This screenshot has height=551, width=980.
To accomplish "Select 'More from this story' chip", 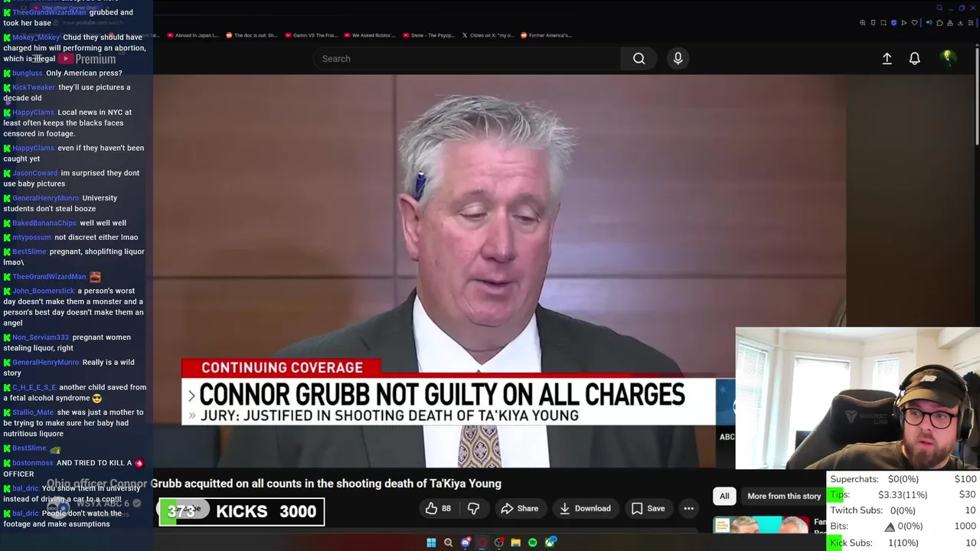I will [784, 496].
